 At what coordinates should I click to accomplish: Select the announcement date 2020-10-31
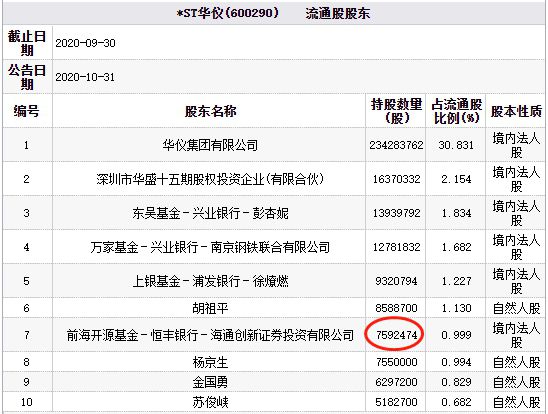[85, 77]
